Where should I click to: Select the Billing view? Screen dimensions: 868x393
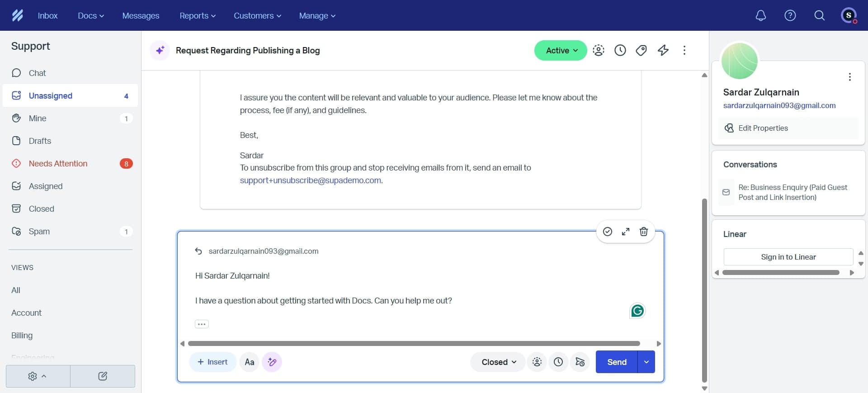coord(22,335)
